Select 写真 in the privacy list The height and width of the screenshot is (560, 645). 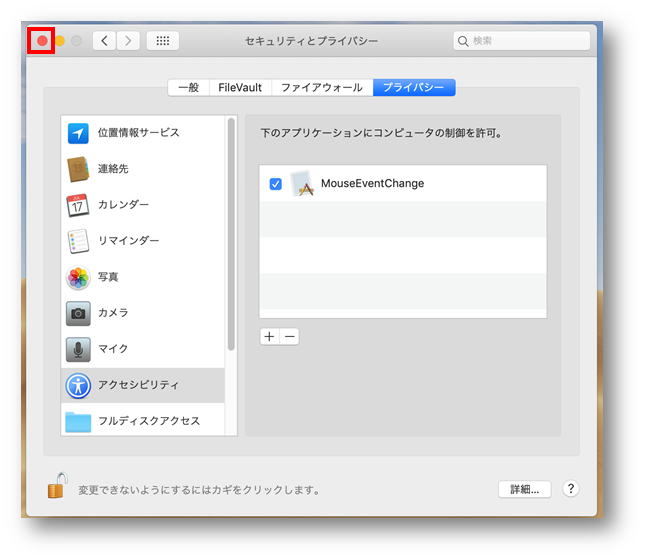click(143, 277)
